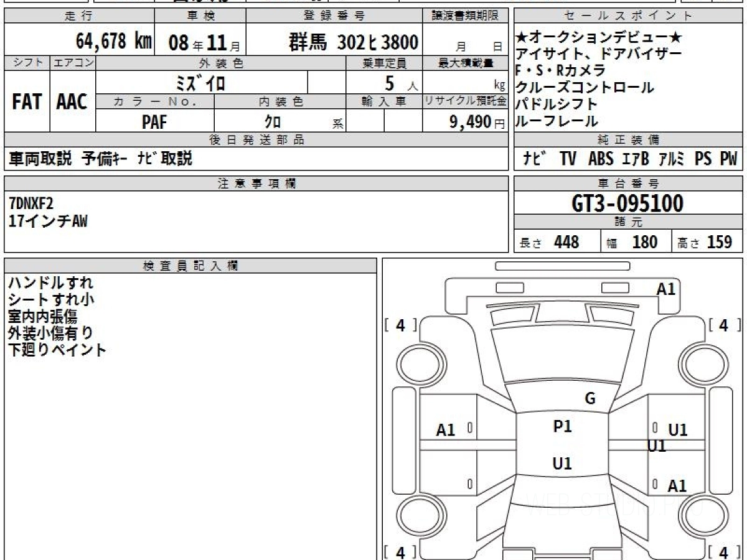The height and width of the screenshot is (560, 747).
Task: Click the U1 mark on the roof
Action: click(x=562, y=464)
